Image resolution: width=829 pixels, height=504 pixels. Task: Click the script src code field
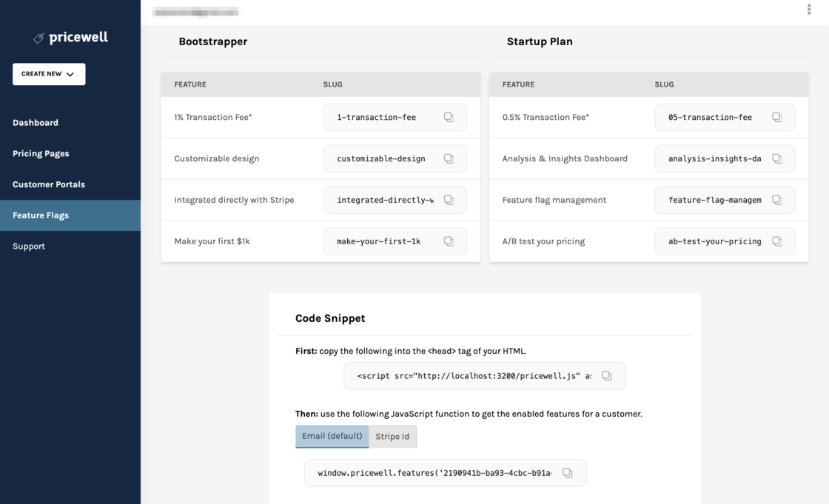474,376
